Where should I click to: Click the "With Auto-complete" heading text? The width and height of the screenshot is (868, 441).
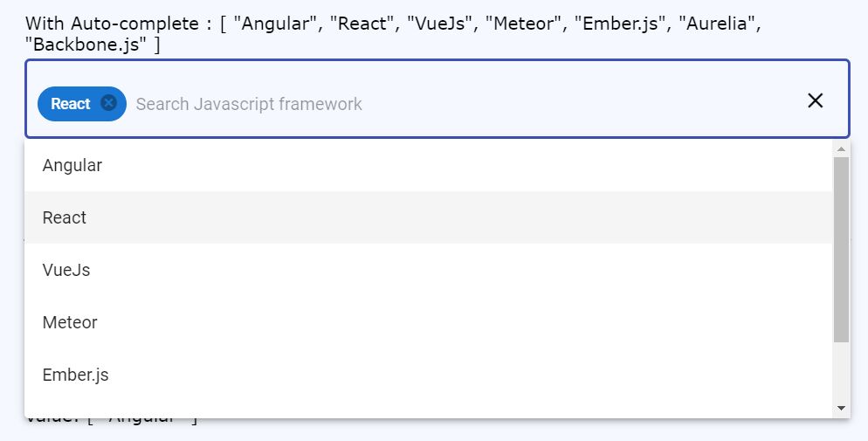[x=114, y=24]
